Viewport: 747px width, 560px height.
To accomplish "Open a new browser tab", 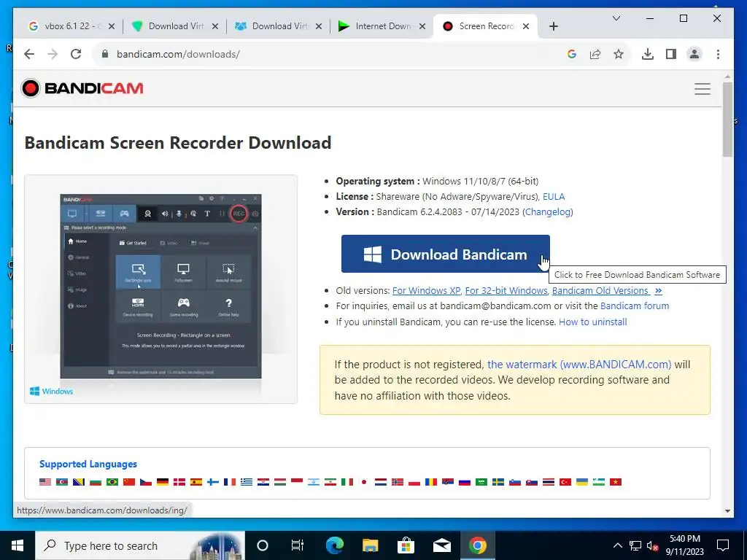I will point(553,26).
